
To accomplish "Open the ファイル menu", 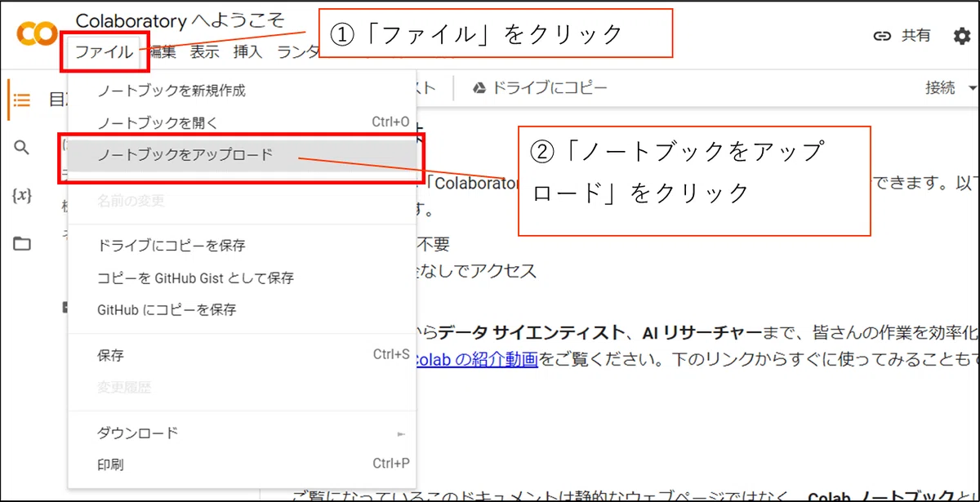I will (x=104, y=52).
